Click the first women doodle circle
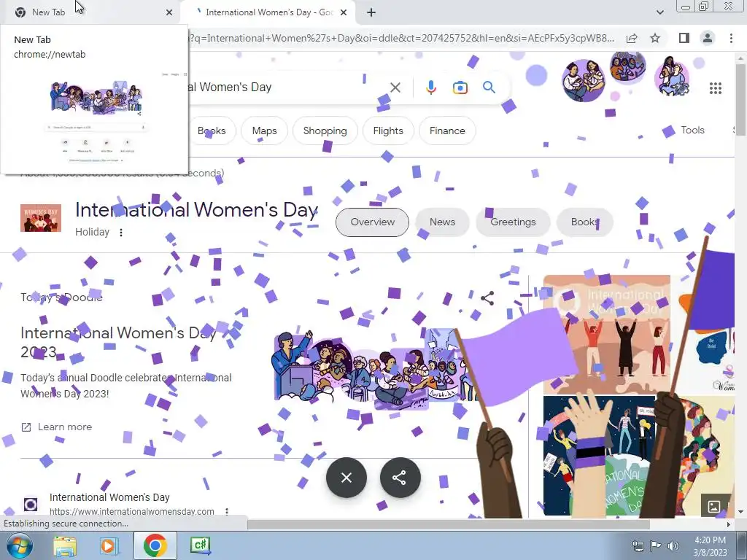The height and width of the screenshot is (560, 747). point(583,80)
